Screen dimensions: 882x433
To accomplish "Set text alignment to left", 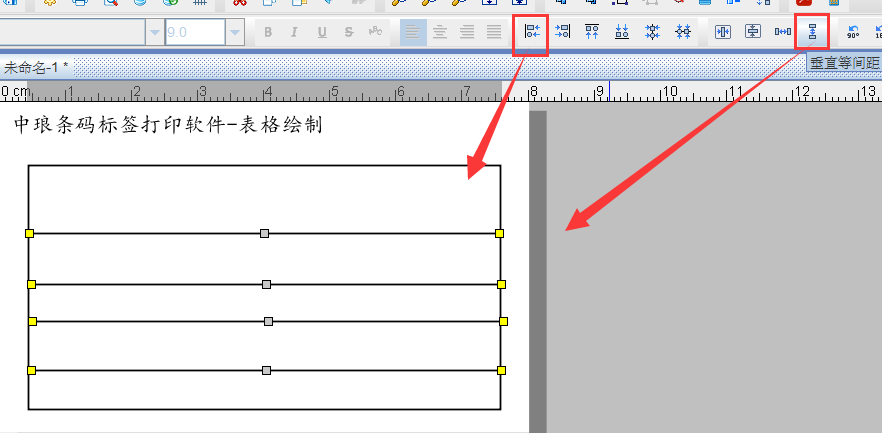I will pyautogui.click(x=412, y=32).
